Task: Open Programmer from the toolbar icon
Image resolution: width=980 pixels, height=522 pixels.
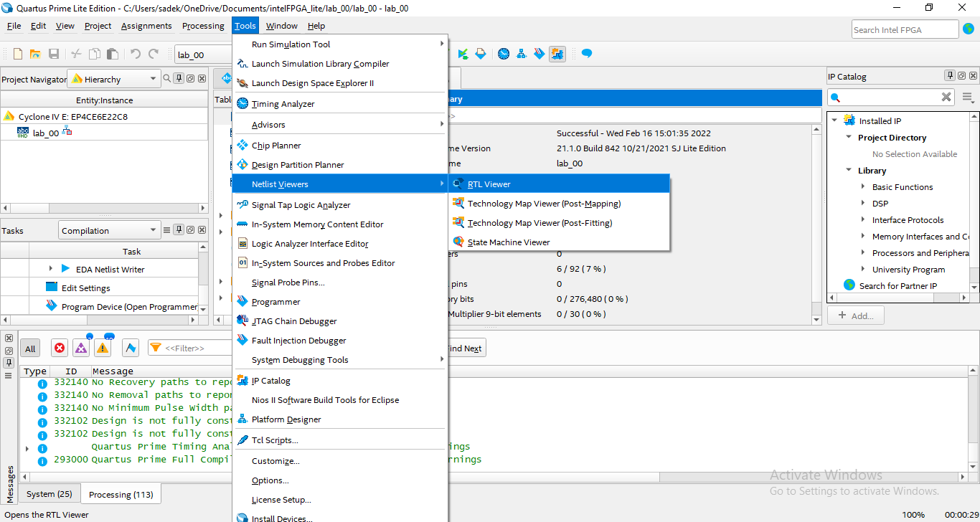Action: (x=540, y=54)
